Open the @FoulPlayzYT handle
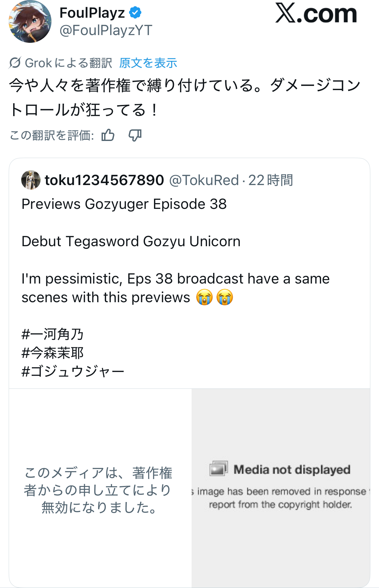 click(x=106, y=31)
